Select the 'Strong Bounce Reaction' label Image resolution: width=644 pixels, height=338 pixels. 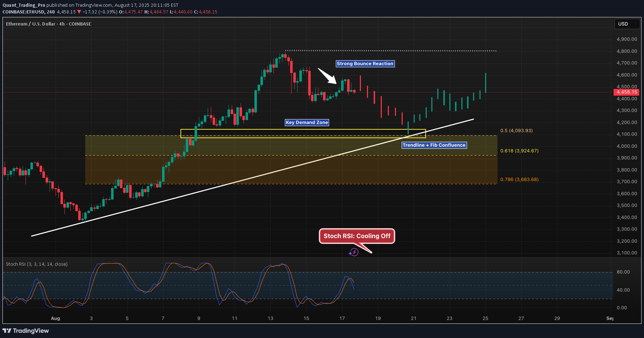(x=365, y=64)
